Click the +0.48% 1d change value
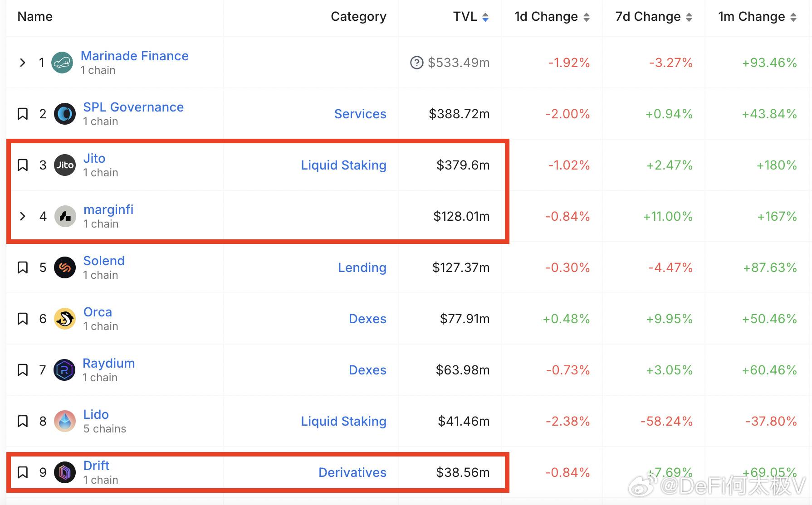 [x=566, y=319]
